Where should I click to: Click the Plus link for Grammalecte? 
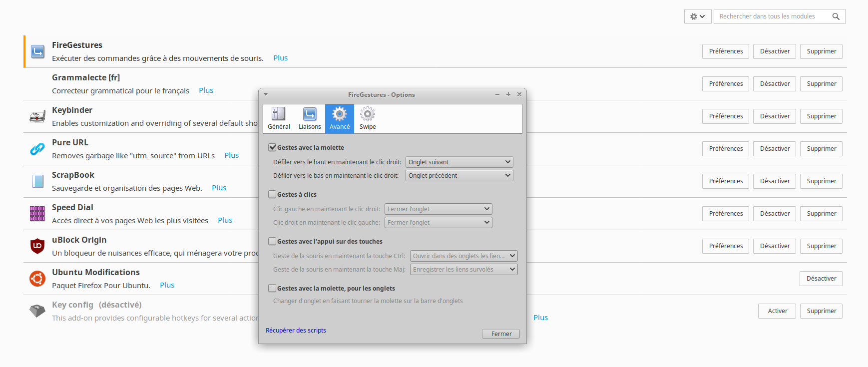[206, 90]
